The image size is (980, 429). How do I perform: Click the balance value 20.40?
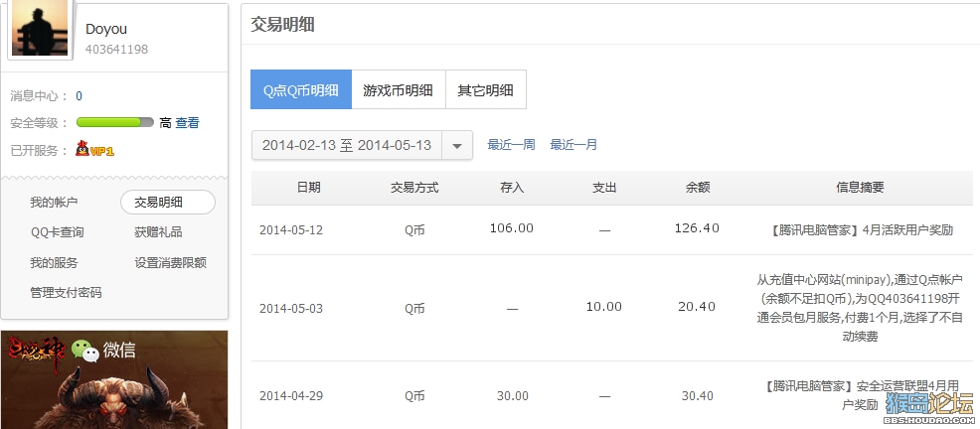[697, 307]
